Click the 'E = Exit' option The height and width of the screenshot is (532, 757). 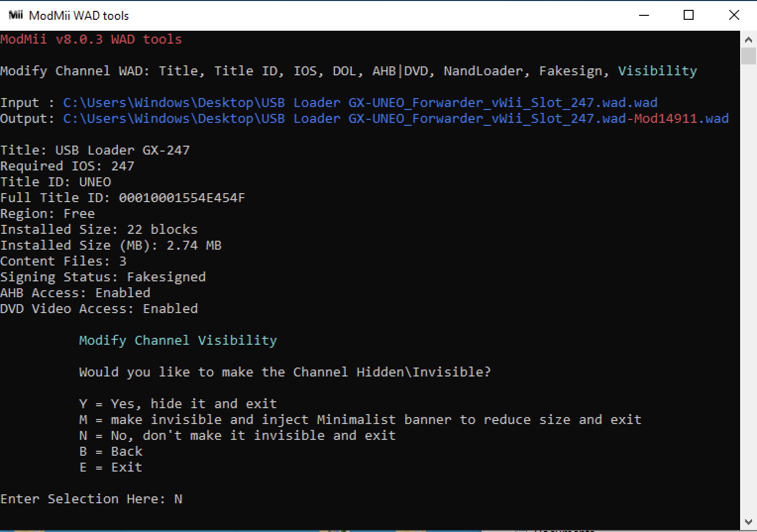coord(111,467)
